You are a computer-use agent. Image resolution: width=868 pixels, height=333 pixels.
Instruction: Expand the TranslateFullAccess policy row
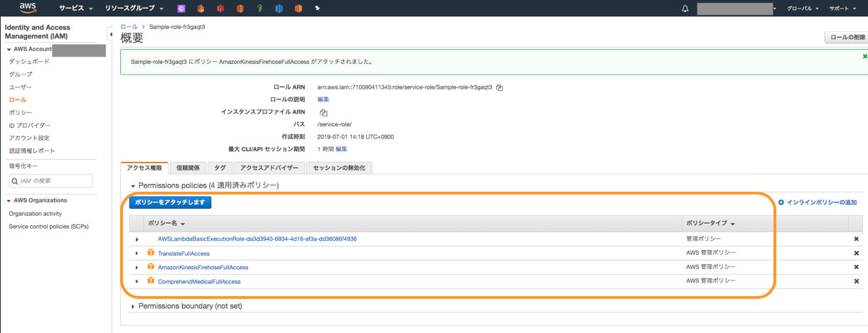pyautogui.click(x=136, y=253)
